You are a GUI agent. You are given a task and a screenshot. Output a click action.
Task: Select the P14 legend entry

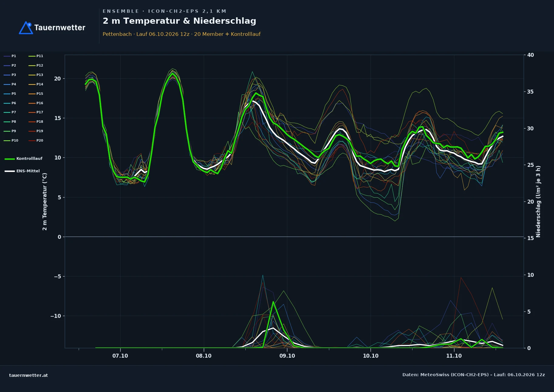click(36, 84)
